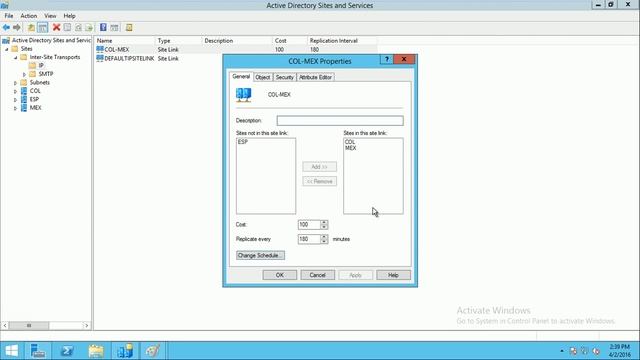Switch to the Security tab
The image size is (640, 360).
284,77
